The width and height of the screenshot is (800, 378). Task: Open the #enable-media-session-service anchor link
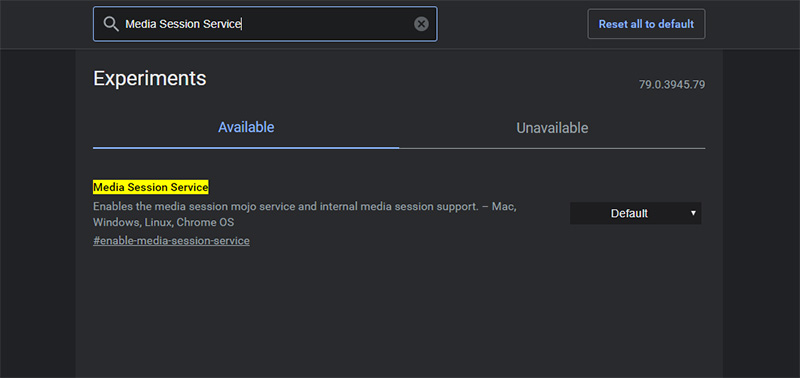(171, 241)
